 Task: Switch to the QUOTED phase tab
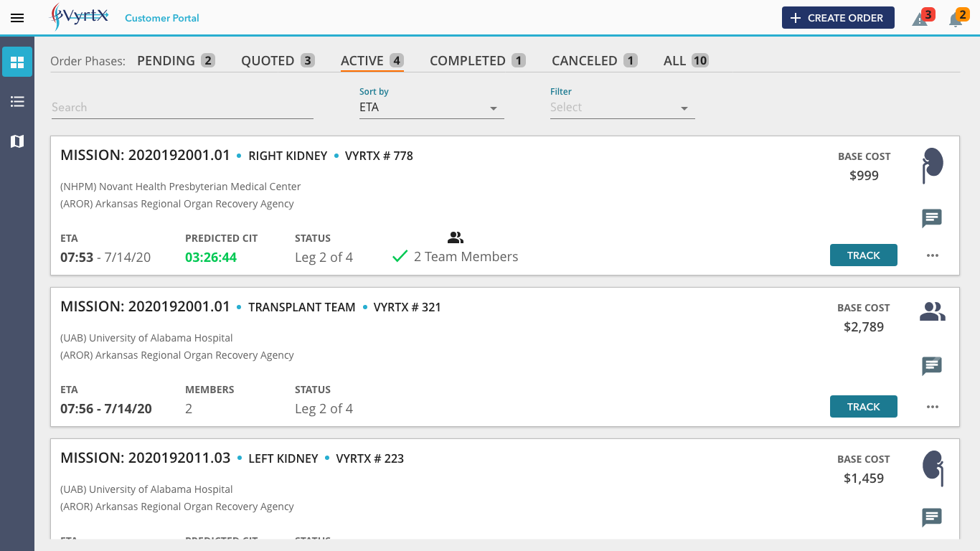[278, 61]
